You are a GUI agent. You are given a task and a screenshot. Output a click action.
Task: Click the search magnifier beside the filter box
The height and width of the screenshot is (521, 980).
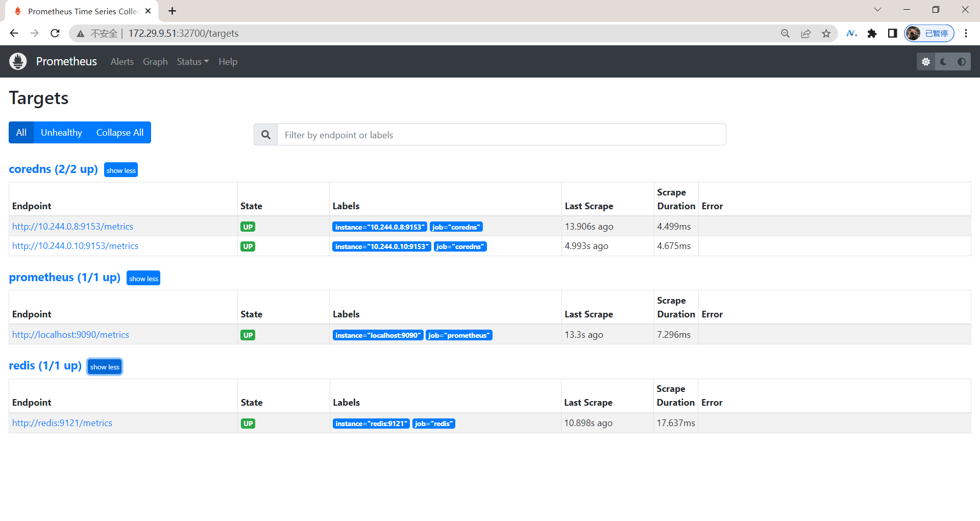point(265,135)
